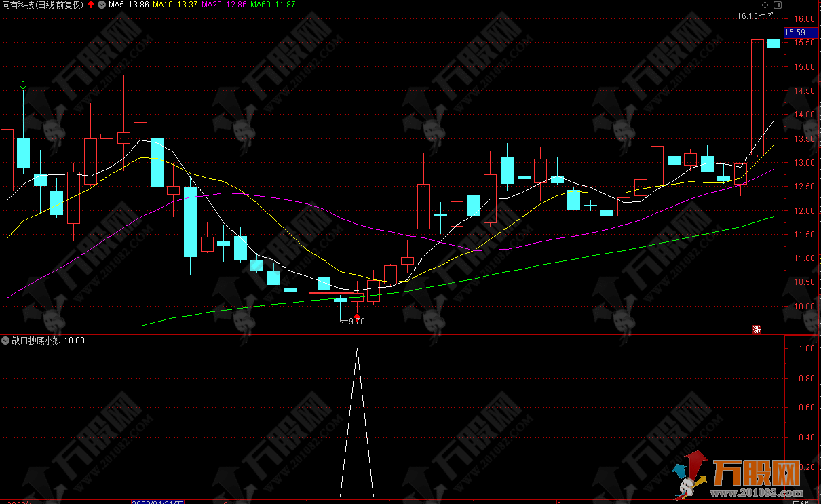This screenshot has height=504, width=821.
Task: Click the green down-arrow marker above the candle
Action: [x=23, y=85]
